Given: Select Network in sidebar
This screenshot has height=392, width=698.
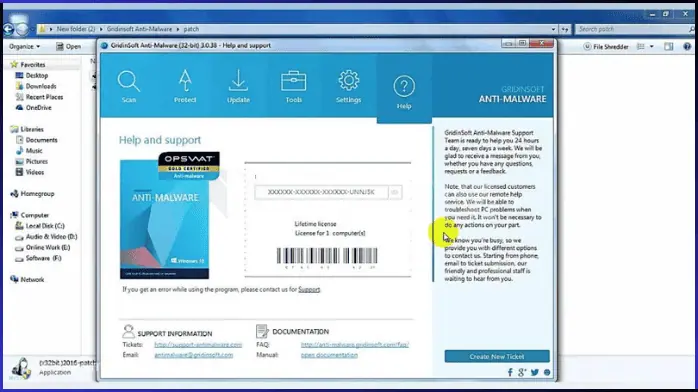Looking at the screenshot, I should [x=32, y=280].
